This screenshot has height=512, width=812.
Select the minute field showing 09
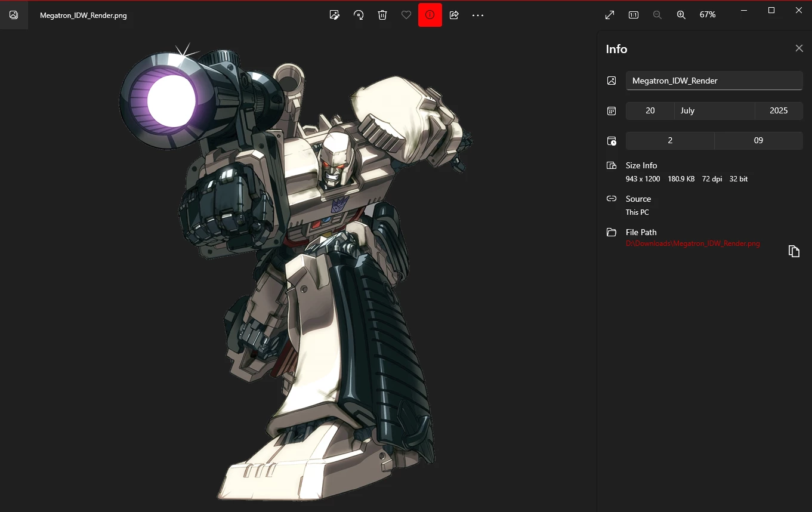coord(758,140)
